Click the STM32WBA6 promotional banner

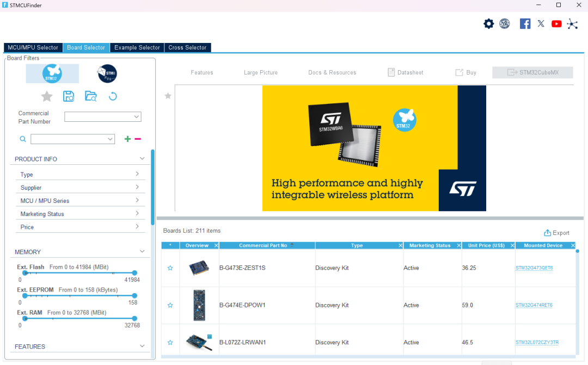pyautogui.click(x=374, y=148)
